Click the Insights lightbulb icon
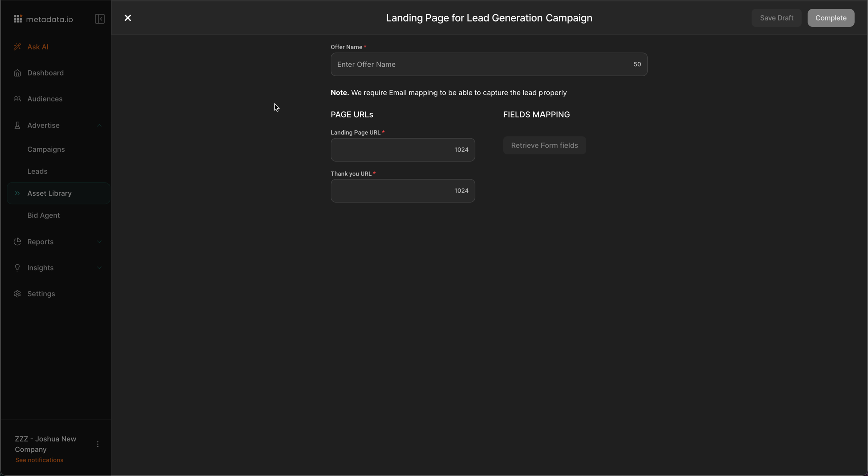 tap(17, 268)
